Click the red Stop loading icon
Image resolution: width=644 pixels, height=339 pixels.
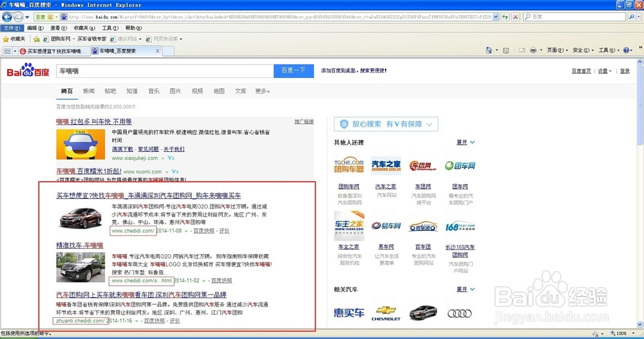pos(515,17)
